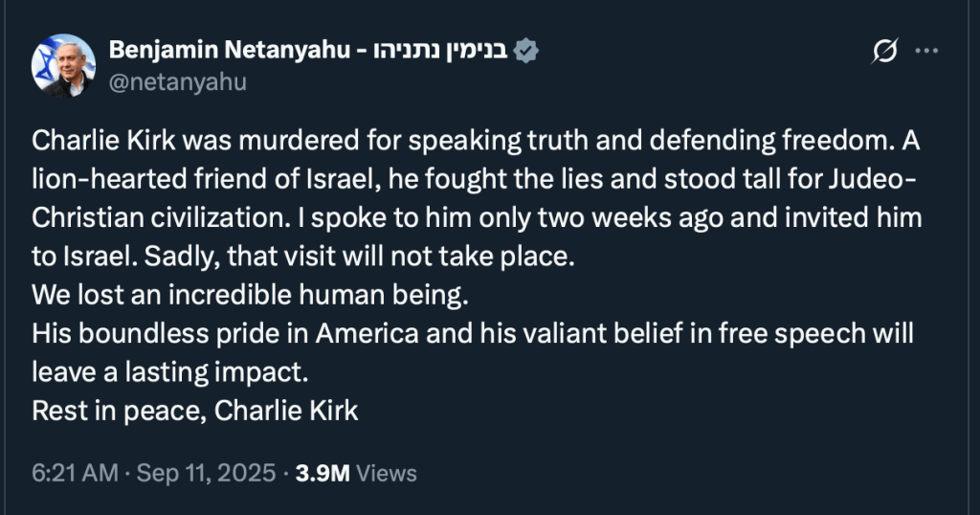Open the @netanyahu handle link
Image resolution: width=980 pixels, height=515 pixels.
178,82
